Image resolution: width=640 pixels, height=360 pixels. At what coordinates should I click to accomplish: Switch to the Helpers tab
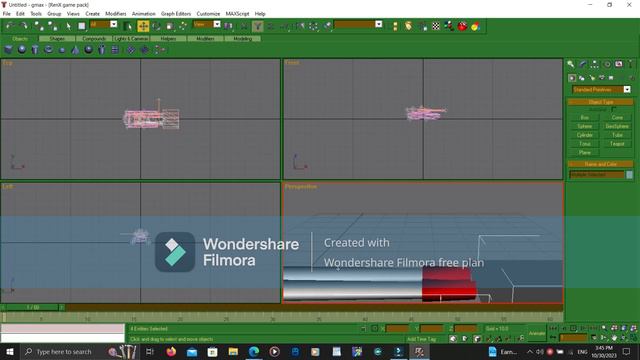pos(168,38)
